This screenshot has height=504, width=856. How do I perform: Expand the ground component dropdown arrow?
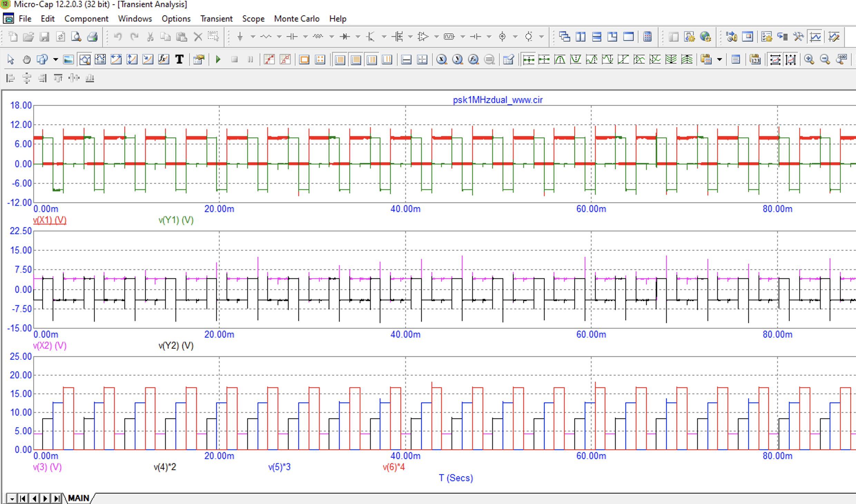(253, 37)
